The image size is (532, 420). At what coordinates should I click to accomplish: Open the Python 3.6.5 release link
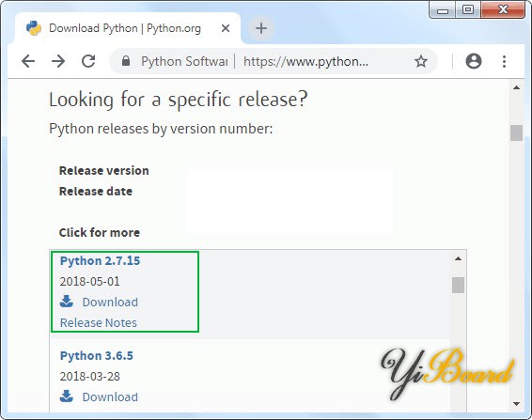97,355
